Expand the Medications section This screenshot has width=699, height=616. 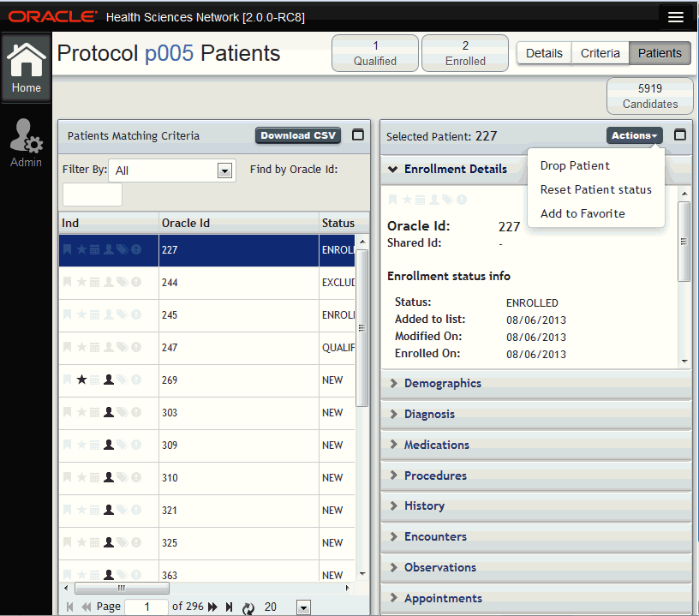tap(394, 445)
